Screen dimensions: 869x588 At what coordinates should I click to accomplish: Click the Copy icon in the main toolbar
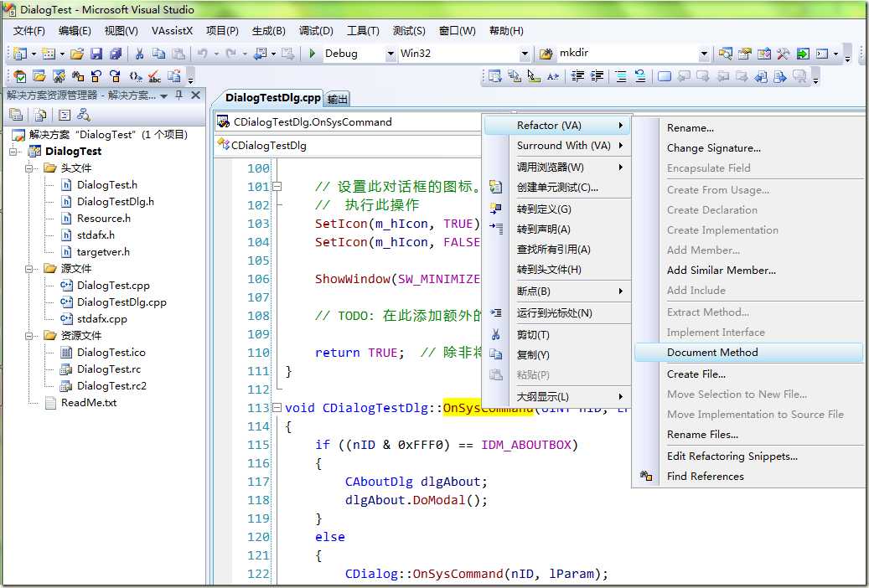[x=158, y=54]
